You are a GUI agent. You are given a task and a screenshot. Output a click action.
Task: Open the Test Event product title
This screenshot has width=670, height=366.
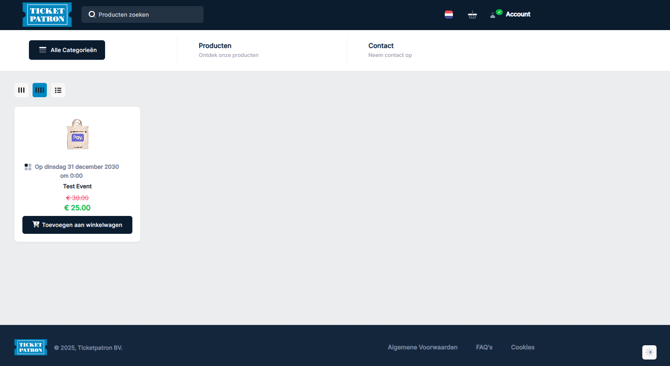pos(77,186)
